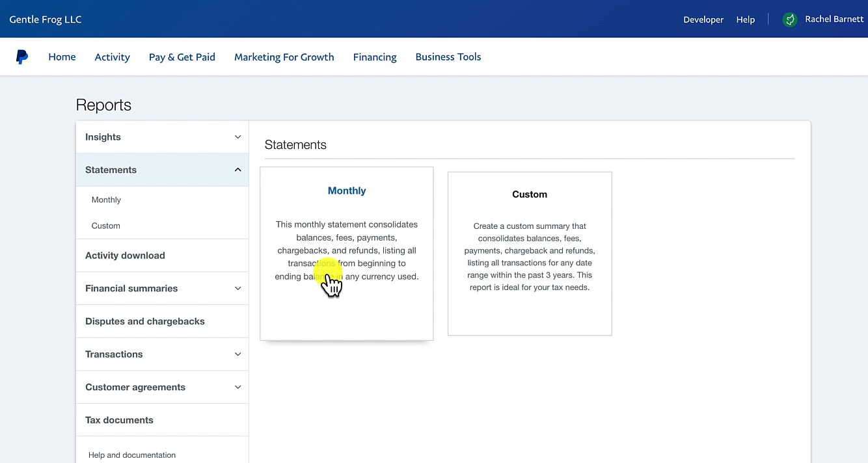Click the Statements sidebar label
The height and width of the screenshot is (463, 868).
pos(111,170)
